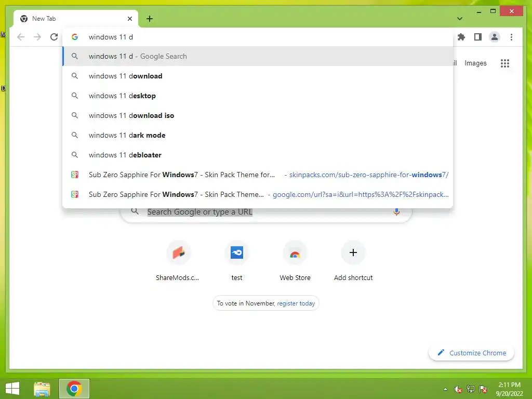Open the profile avatar menu
The image size is (532, 399).
(495, 37)
